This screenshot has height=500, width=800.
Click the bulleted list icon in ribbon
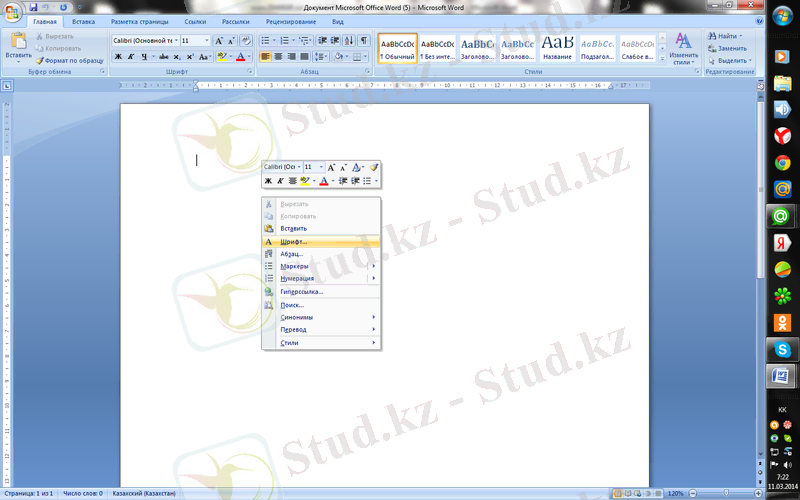point(266,40)
